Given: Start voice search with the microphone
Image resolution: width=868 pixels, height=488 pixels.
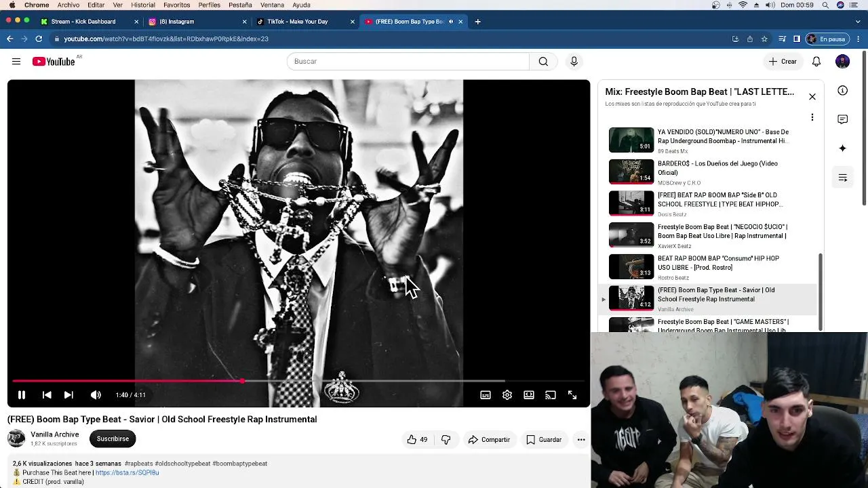Looking at the screenshot, I should click(x=574, y=62).
